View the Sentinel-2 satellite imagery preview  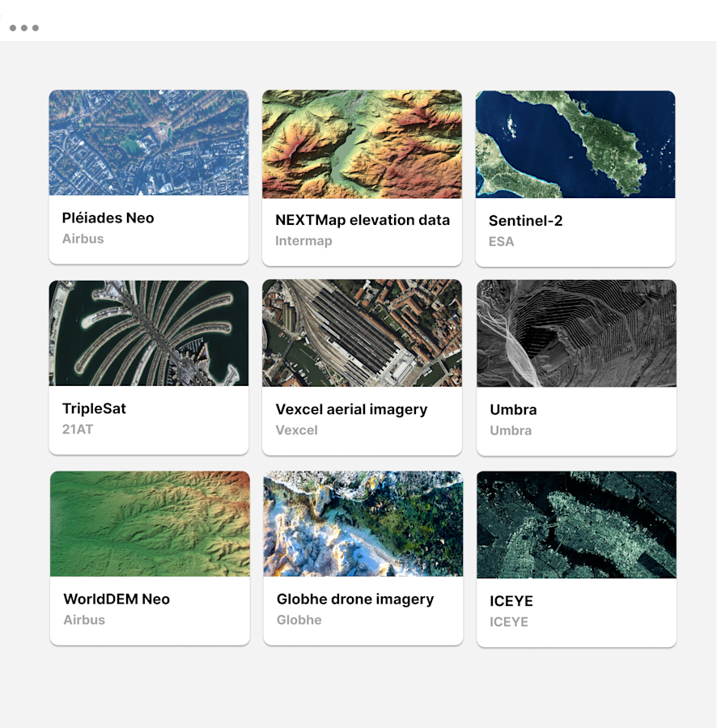tap(575, 144)
